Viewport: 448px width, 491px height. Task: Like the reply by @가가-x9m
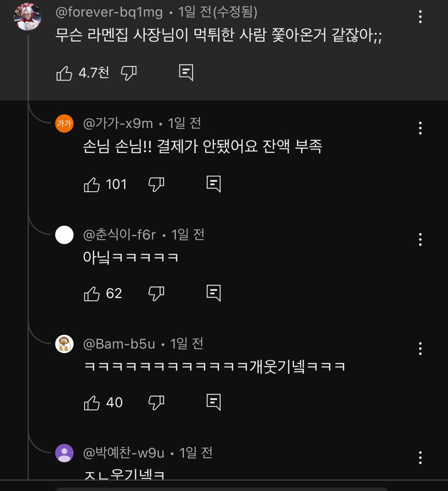click(92, 184)
